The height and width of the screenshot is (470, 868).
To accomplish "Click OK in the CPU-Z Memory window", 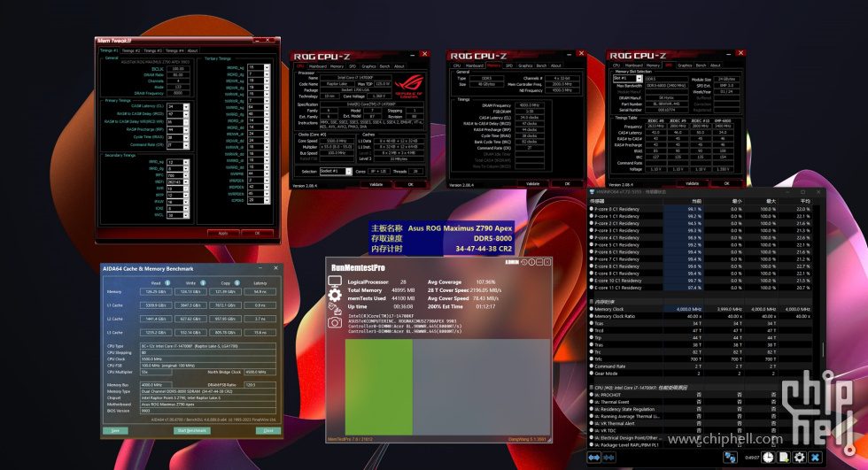I will (x=568, y=183).
